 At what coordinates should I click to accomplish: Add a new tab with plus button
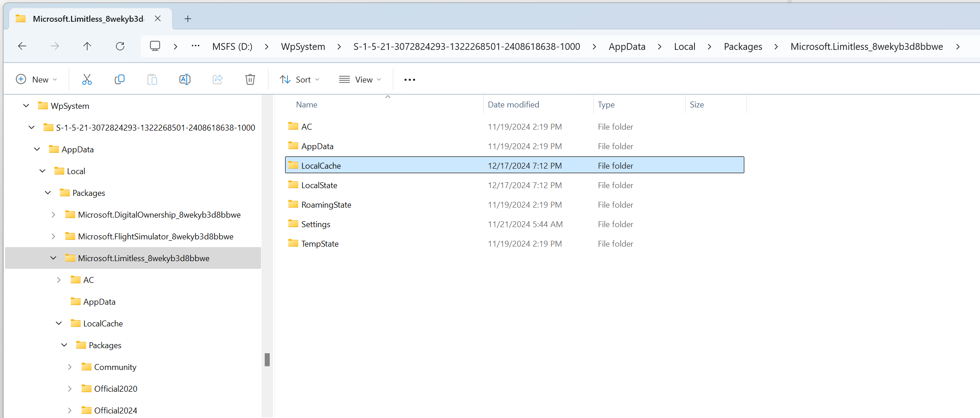click(188, 19)
